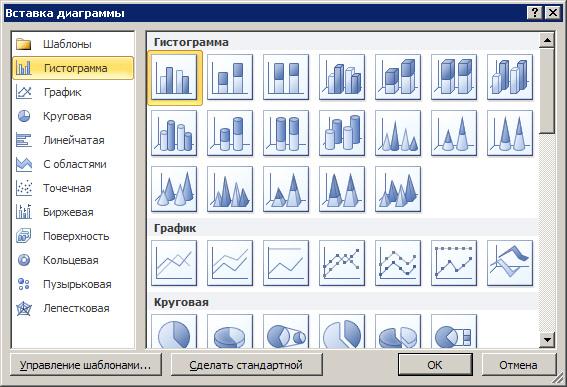Select the 3-D pie chart
The image size is (567, 387).
230,331
